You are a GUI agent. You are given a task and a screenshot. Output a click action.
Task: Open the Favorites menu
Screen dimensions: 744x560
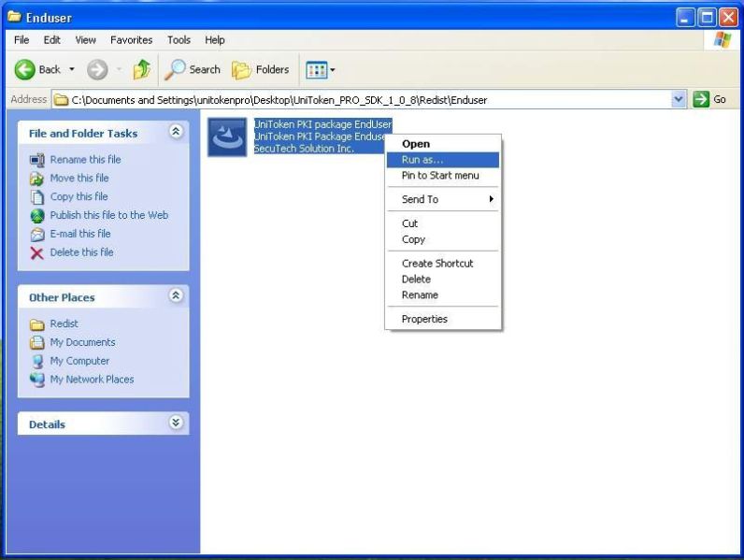[x=132, y=40]
